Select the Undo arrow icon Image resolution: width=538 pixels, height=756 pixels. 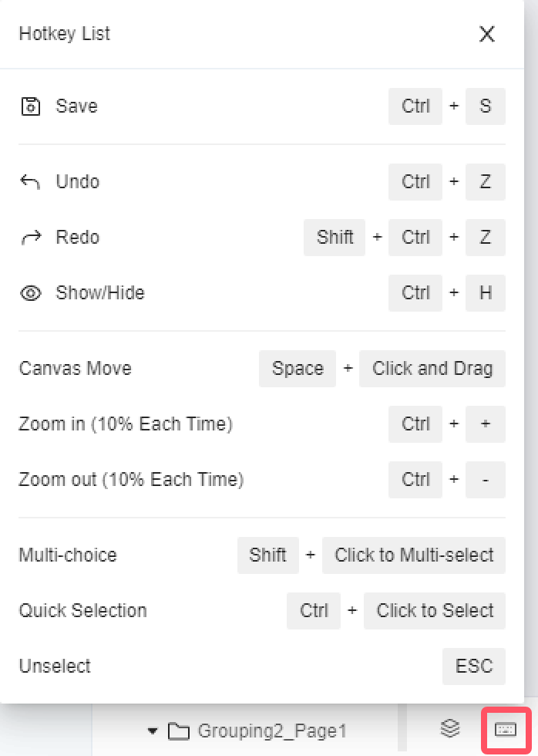click(x=30, y=181)
